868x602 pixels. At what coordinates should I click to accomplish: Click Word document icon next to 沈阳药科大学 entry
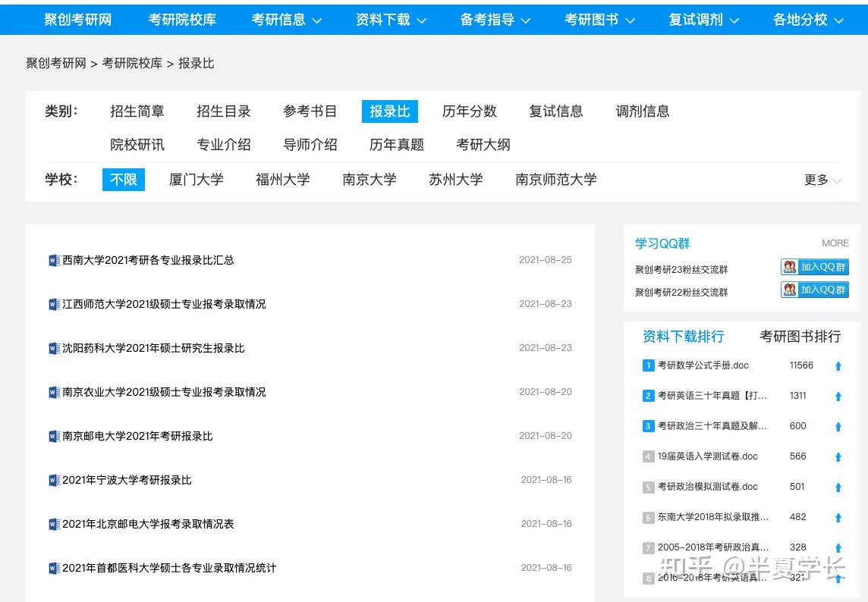pyautogui.click(x=54, y=349)
